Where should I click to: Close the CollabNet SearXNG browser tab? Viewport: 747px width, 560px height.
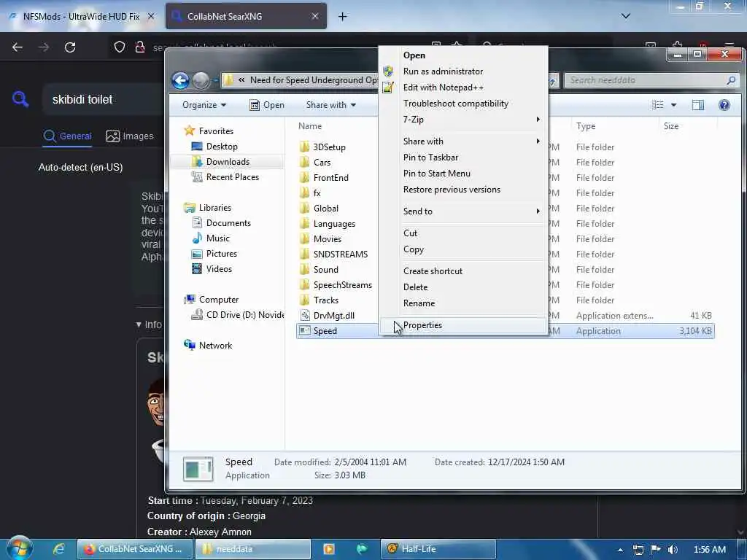pyautogui.click(x=315, y=16)
